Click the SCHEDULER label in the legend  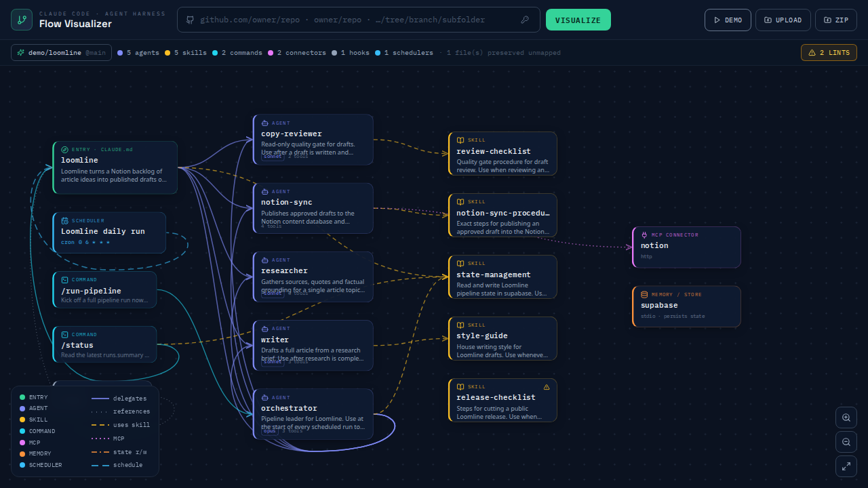[45, 465]
